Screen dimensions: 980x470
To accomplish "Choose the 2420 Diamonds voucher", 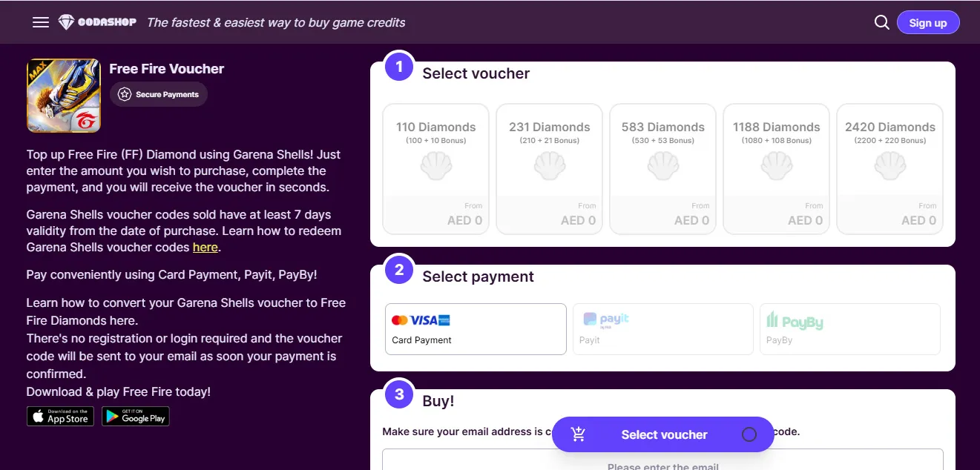I will point(889,169).
